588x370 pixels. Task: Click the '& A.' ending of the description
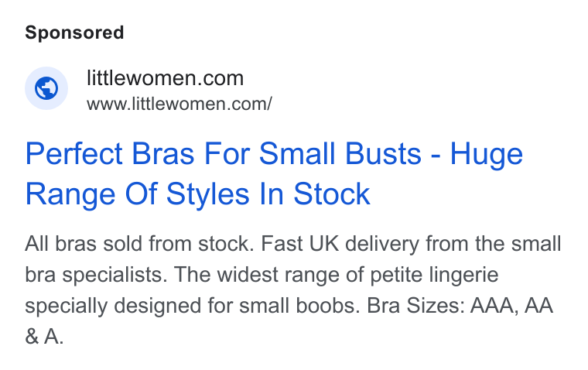pyautogui.click(x=44, y=336)
